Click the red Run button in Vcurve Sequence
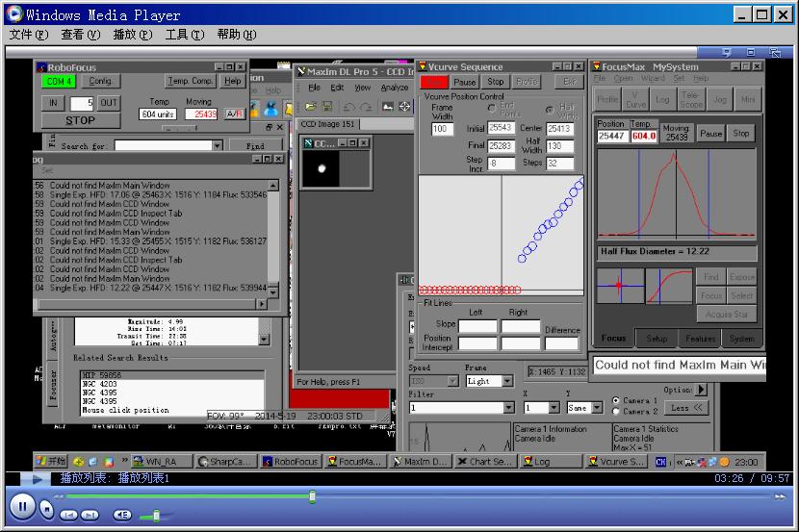The width and height of the screenshot is (799, 532). point(434,82)
